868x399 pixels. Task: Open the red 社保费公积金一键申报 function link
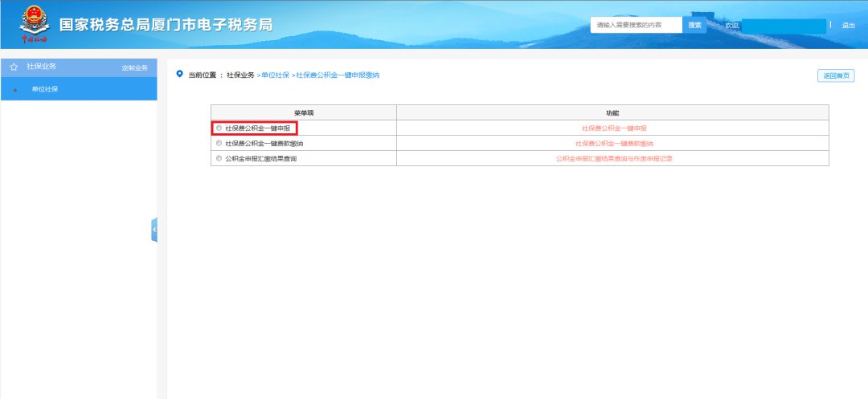[x=614, y=128]
